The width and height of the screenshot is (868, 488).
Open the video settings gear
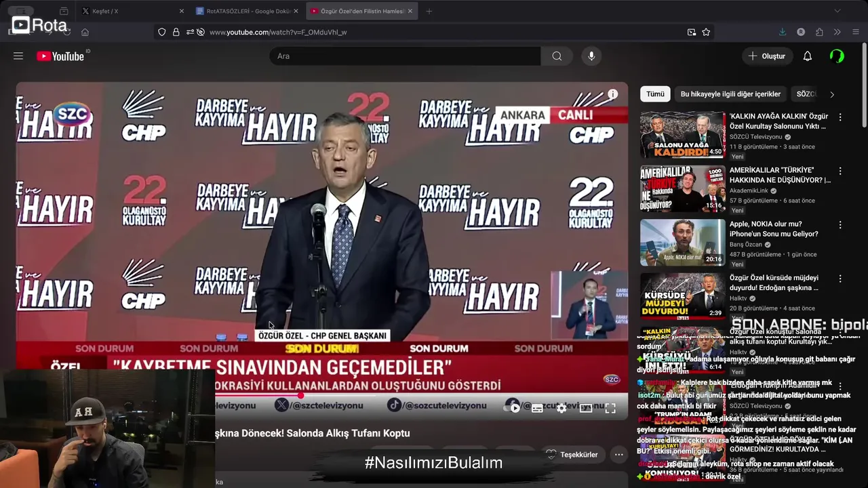coord(561,408)
